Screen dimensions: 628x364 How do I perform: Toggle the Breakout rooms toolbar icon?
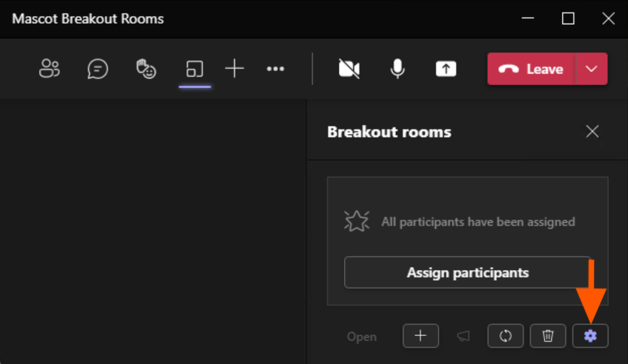pos(195,69)
